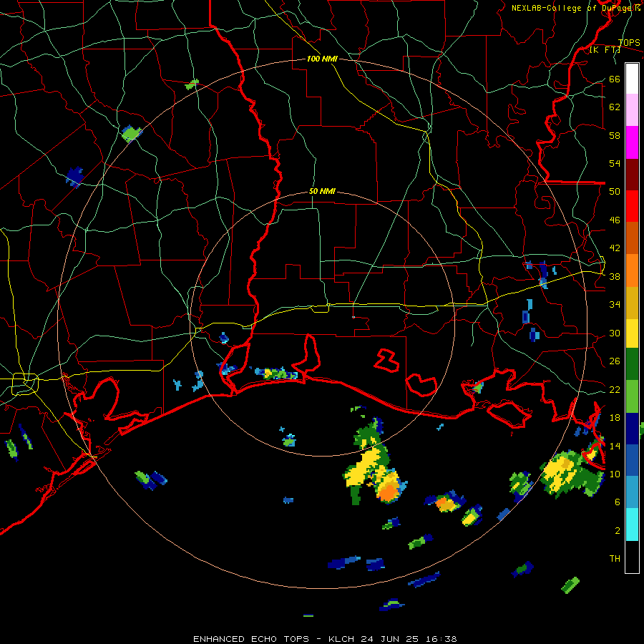Click the gold legend swatch
Image resolution: width=644 pixels, height=644 pixels.
click(632, 303)
